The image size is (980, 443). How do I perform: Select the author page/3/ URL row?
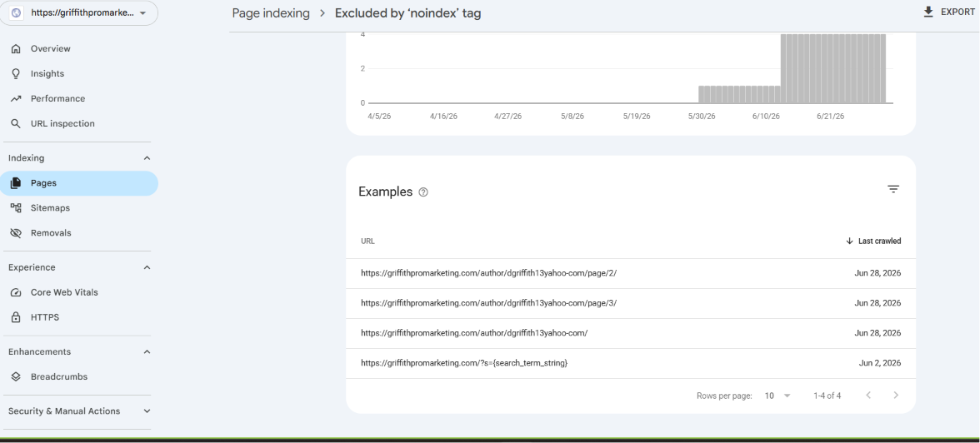click(631, 303)
